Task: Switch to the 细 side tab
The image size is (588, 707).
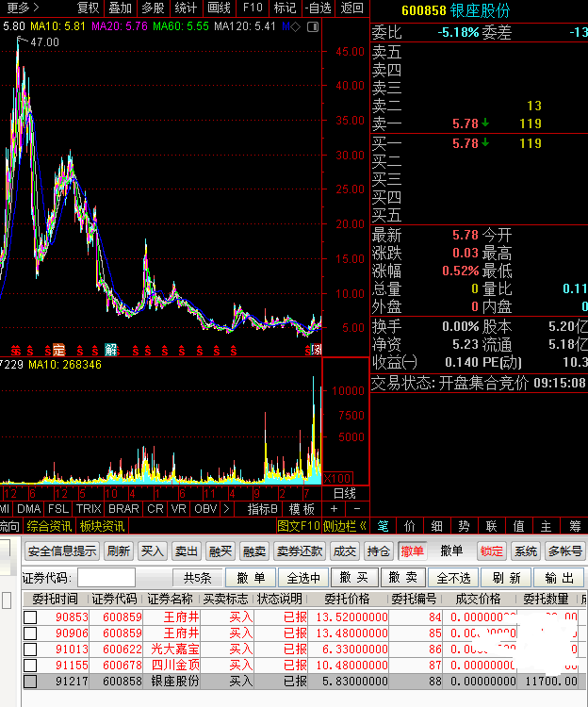Action: pyautogui.click(x=436, y=526)
